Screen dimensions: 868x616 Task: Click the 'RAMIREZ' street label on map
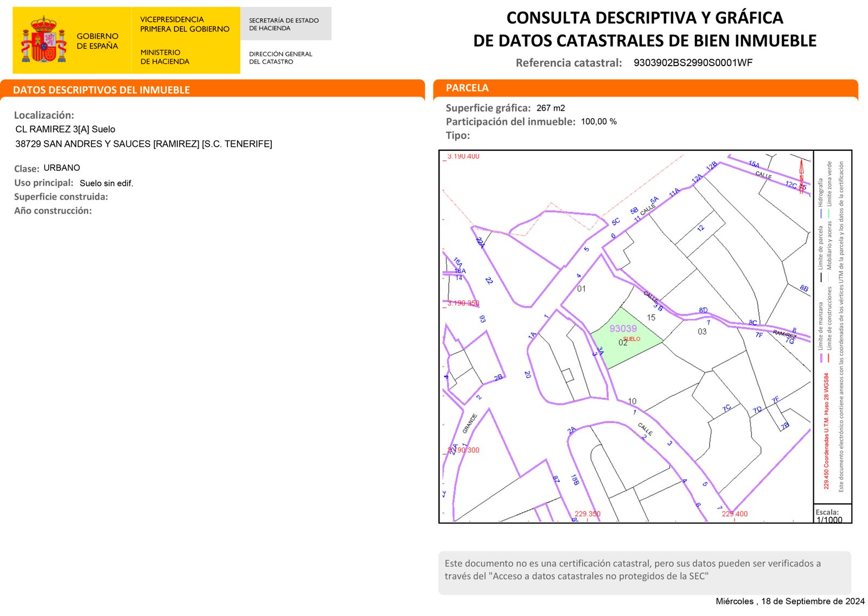pyautogui.click(x=784, y=334)
